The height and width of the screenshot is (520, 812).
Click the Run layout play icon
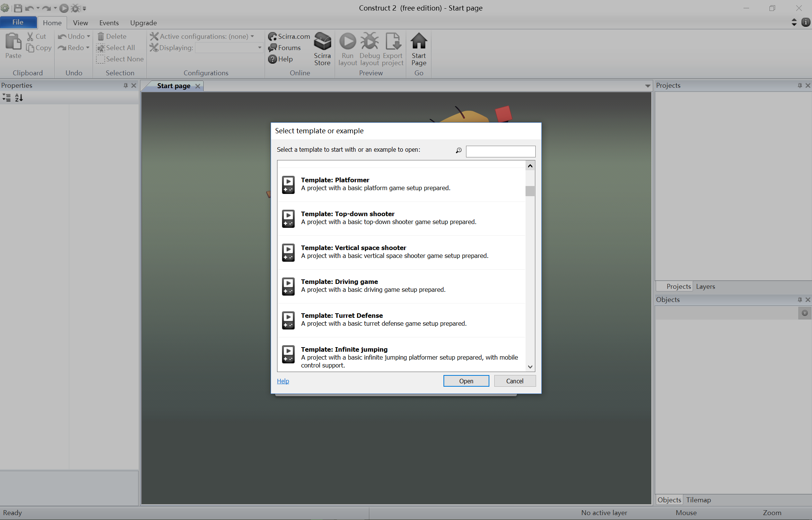tap(348, 41)
